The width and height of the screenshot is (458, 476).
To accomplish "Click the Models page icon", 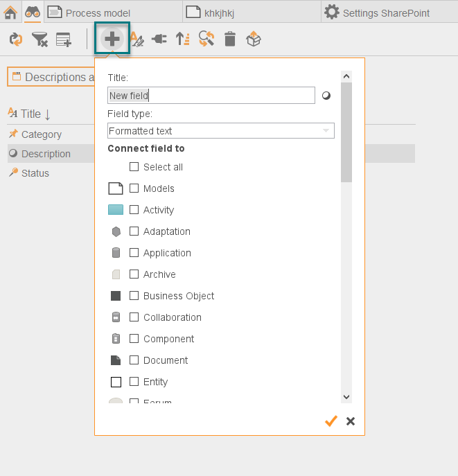I will point(116,188).
